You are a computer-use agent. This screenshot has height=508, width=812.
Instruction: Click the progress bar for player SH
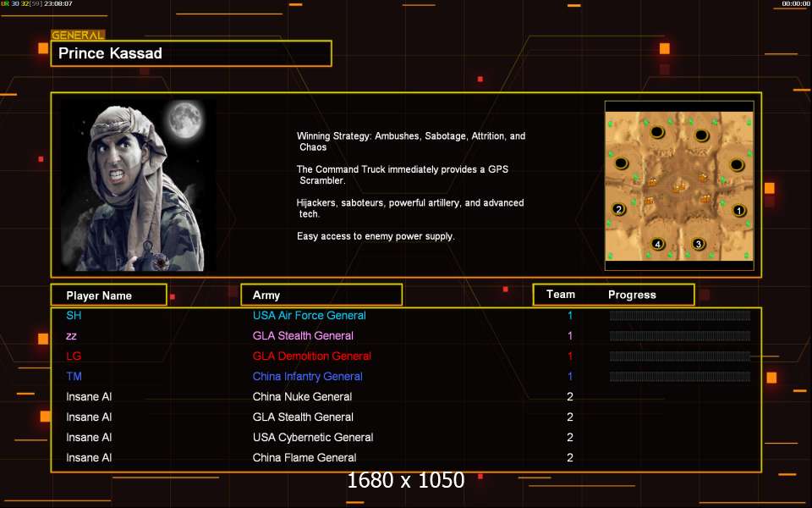pyautogui.click(x=680, y=316)
